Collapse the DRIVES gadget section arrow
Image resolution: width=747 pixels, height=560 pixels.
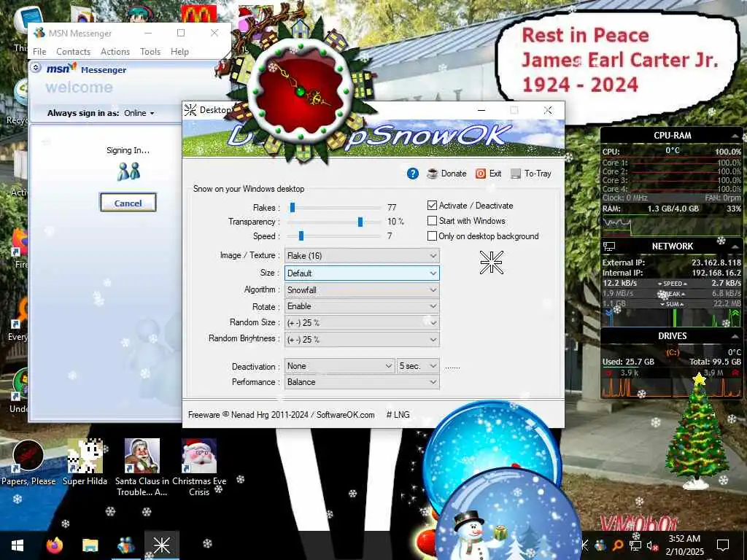(x=735, y=336)
